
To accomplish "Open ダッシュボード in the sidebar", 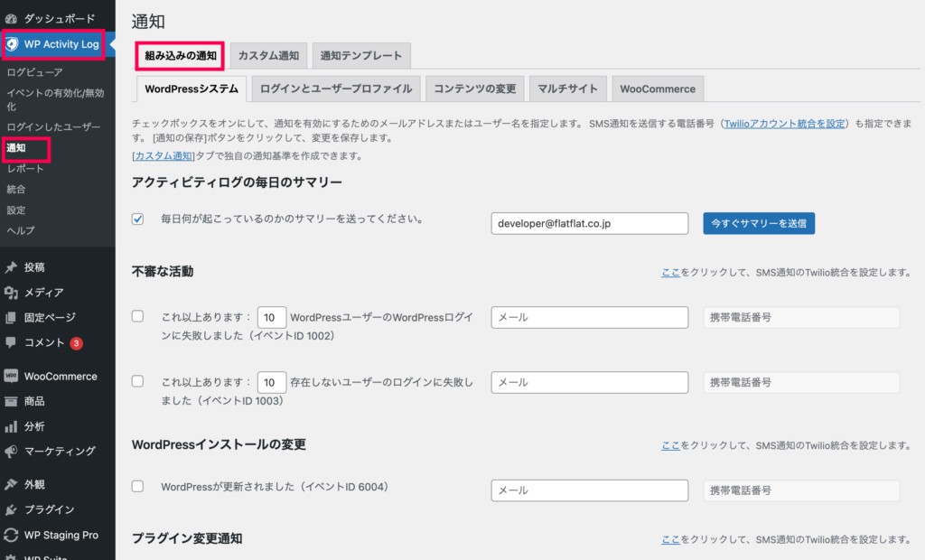I will 60,19.
